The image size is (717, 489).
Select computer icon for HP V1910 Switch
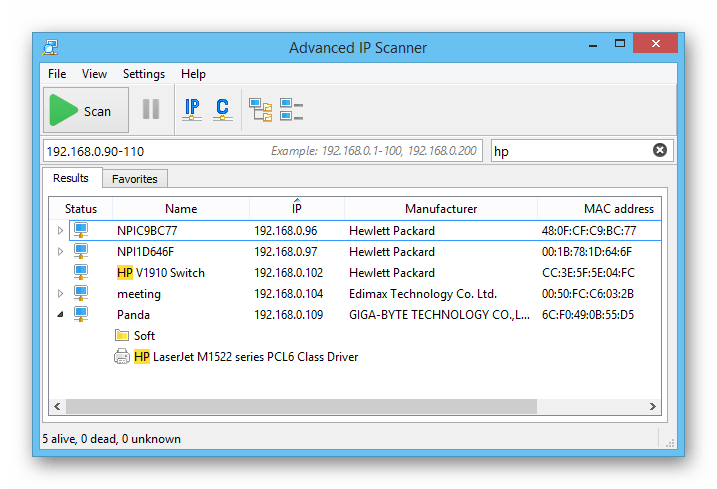[81, 272]
